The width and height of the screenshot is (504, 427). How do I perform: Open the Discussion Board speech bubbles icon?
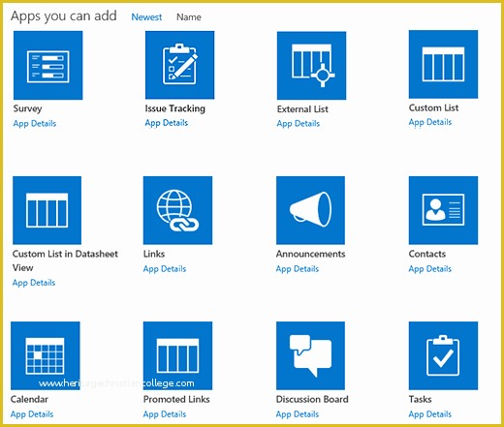310,355
